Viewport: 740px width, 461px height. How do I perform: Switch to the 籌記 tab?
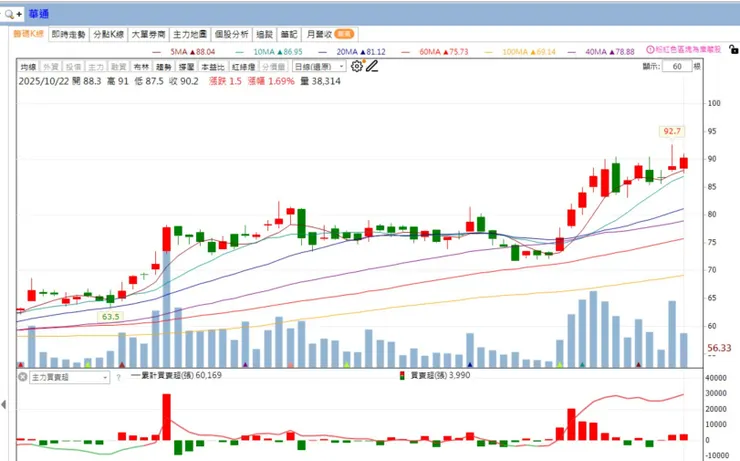click(289, 34)
